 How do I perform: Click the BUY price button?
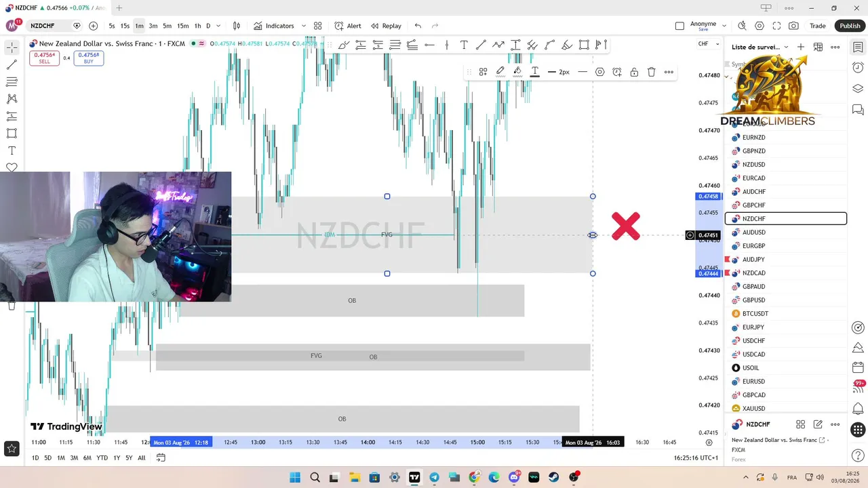coord(89,58)
